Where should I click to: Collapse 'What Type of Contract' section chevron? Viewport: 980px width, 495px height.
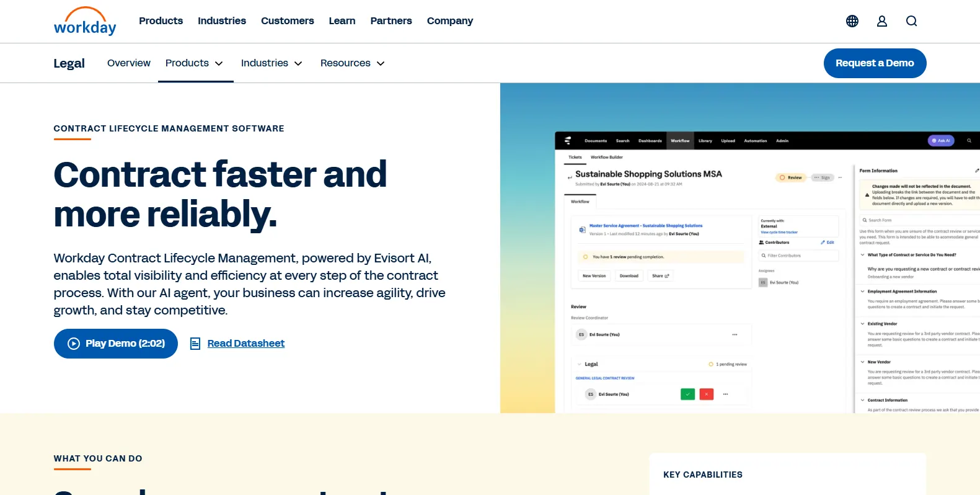[x=862, y=254]
